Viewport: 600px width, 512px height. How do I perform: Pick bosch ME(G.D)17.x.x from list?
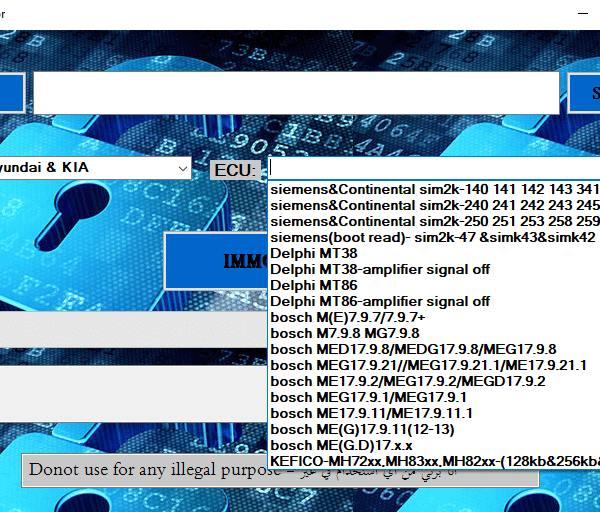click(x=340, y=445)
